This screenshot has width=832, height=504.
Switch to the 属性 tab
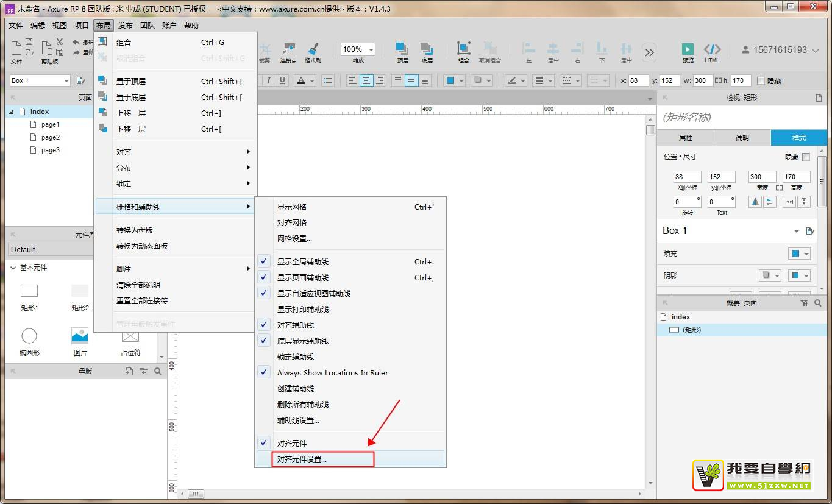[x=686, y=138]
